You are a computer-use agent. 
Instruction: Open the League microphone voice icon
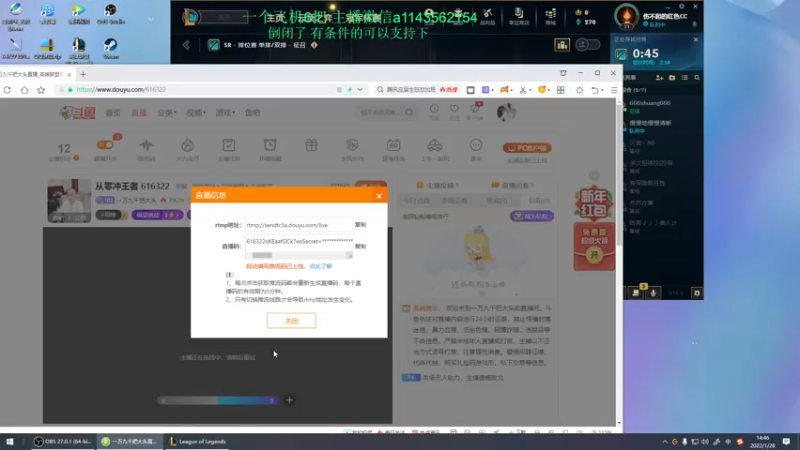tap(653, 293)
